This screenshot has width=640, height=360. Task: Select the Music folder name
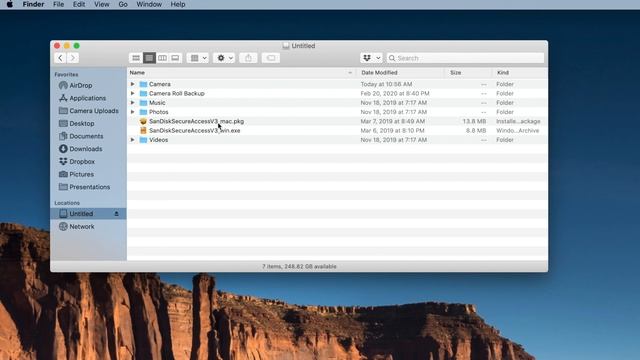(x=157, y=103)
